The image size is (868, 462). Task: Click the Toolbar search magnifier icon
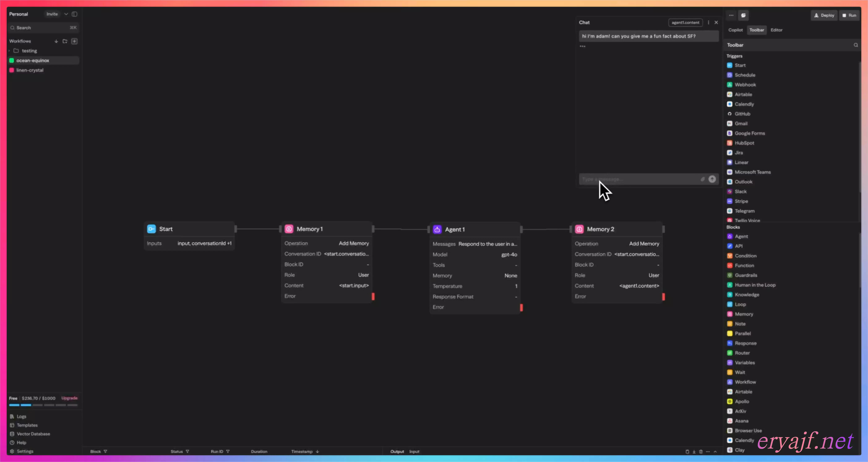(x=855, y=45)
